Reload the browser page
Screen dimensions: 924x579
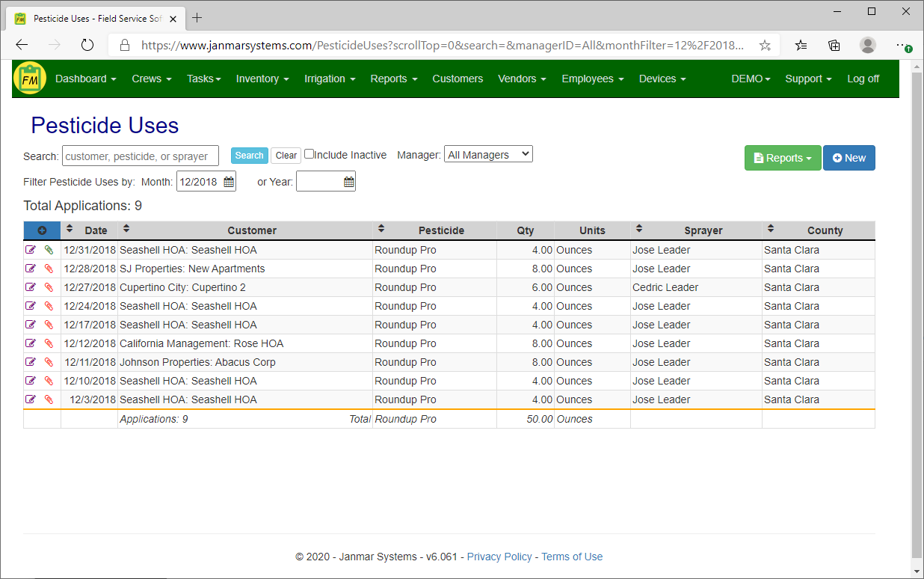coord(87,45)
